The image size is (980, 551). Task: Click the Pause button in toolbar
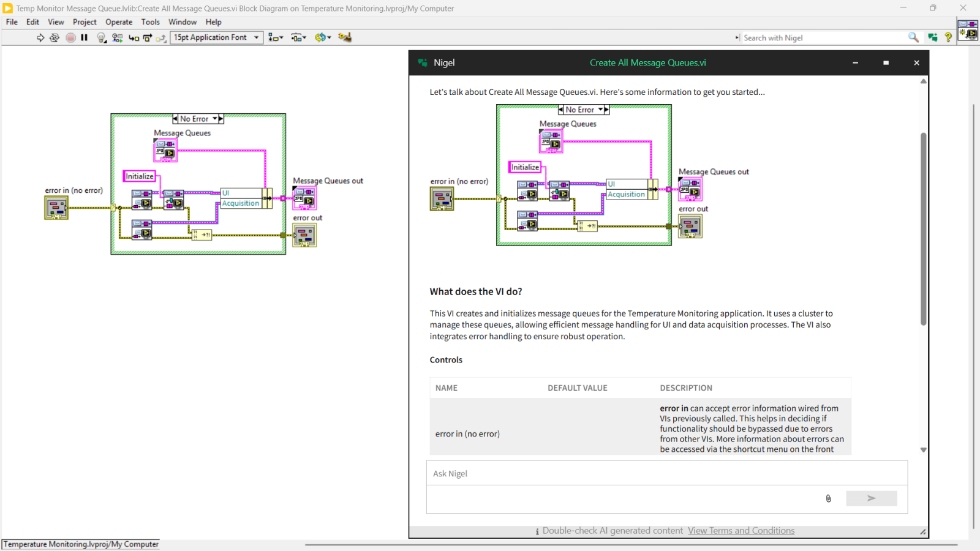85,38
